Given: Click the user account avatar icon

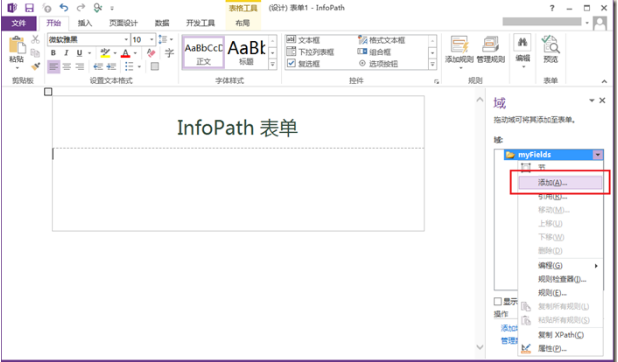Looking at the screenshot, I should [600, 23].
